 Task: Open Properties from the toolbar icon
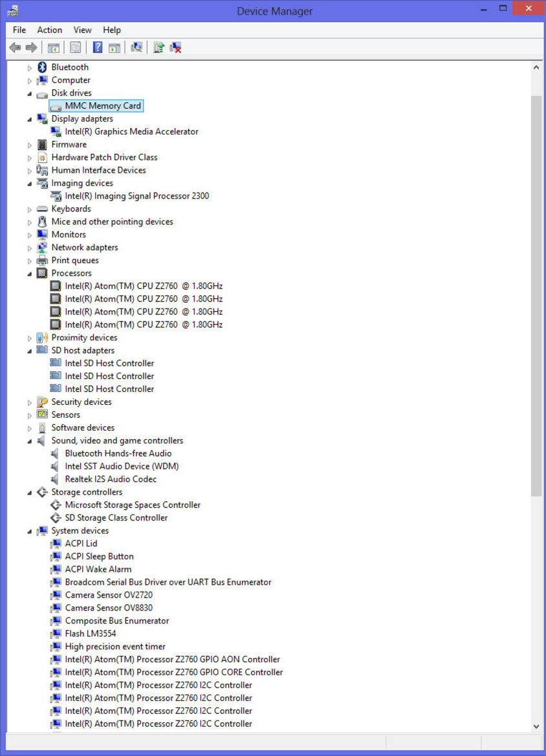pyautogui.click(x=75, y=47)
